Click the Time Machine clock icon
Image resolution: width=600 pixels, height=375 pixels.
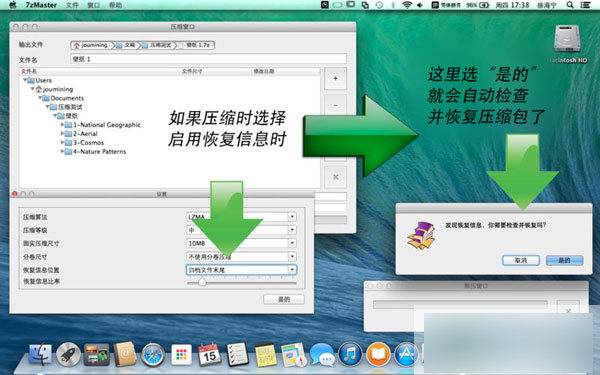pyautogui.click(x=379, y=5)
